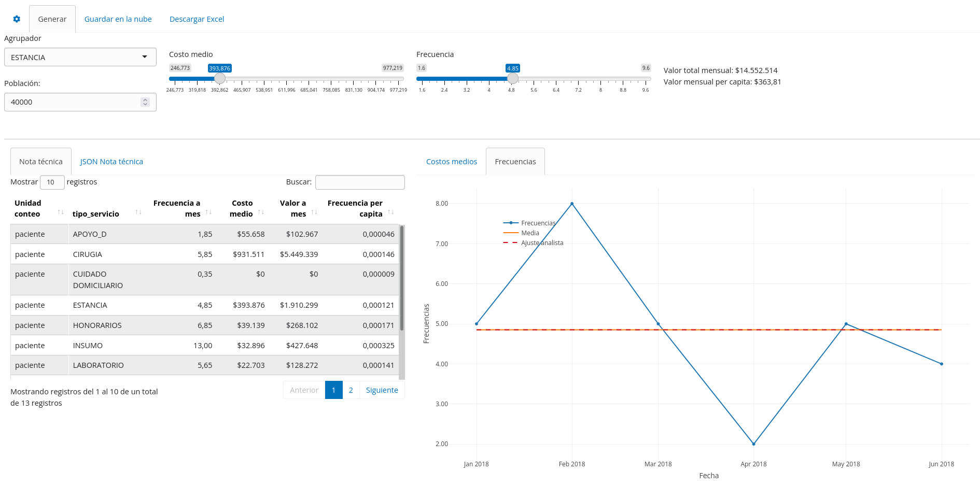Click the Frecuencia slider handle
980x500 pixels.
pyautogui.click(x=513, y=78)
